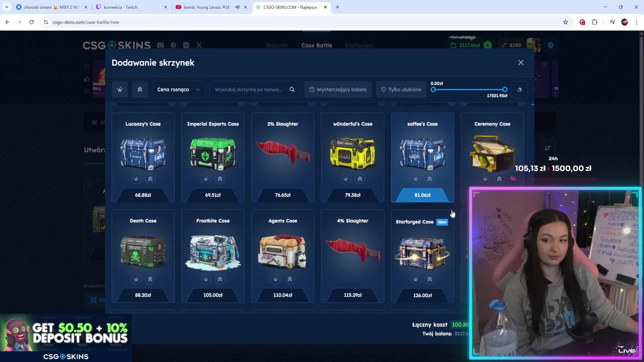Open the tab search dropdown in Chrome
The width and height of the screenshot is (644, 362).
click(7, 7)
